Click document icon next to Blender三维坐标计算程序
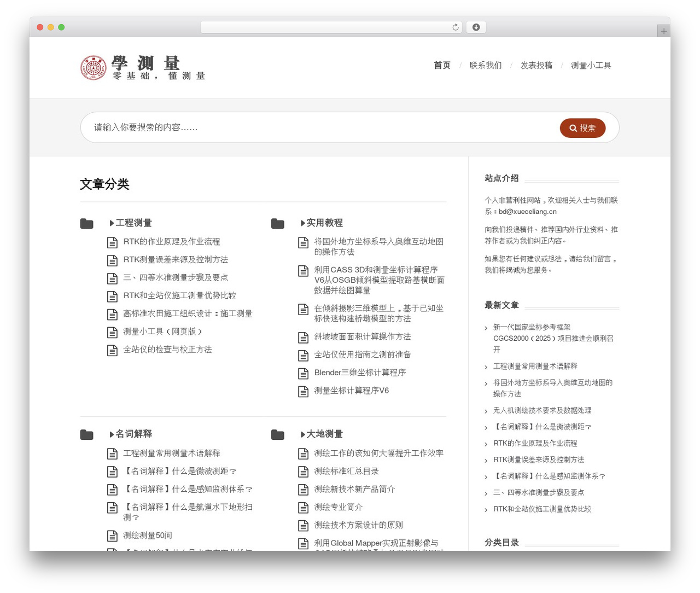700x593 pixels. pos(303,374)
